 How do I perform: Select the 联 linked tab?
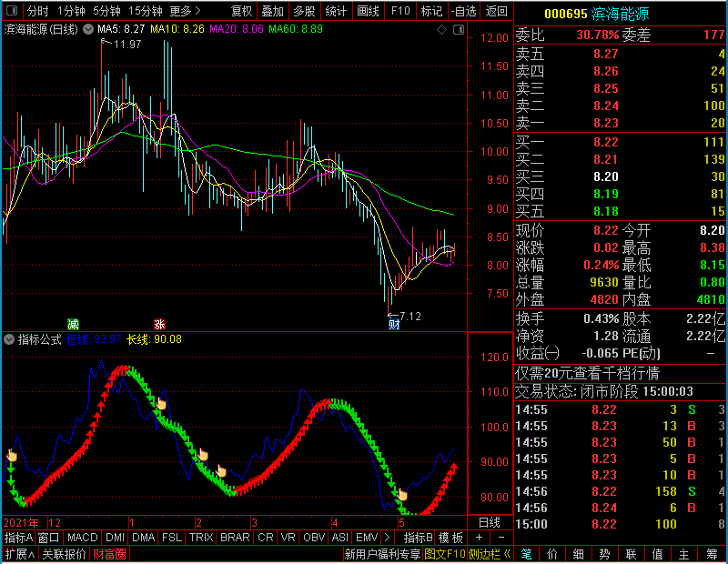[x=631, y=554]
